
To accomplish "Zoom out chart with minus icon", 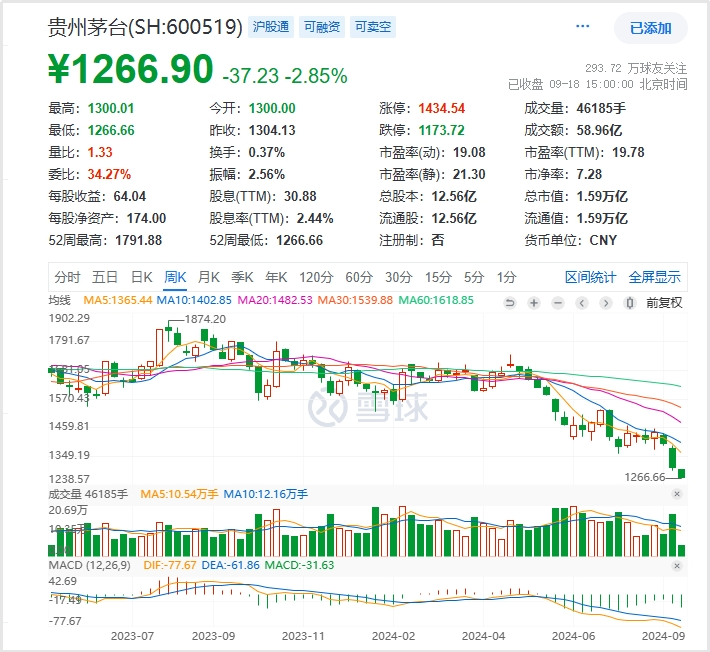I will [558, 303].
